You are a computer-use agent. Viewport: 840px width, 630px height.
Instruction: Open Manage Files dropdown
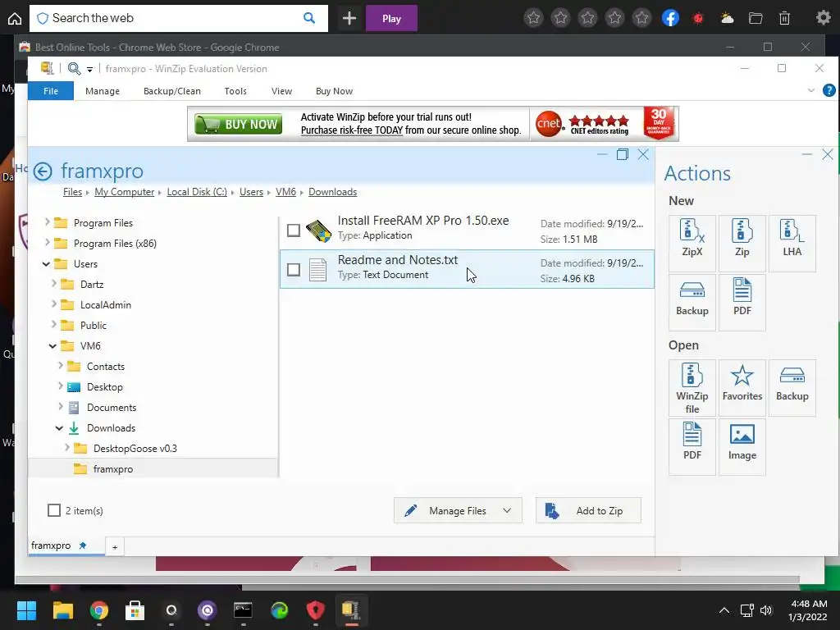458,510
